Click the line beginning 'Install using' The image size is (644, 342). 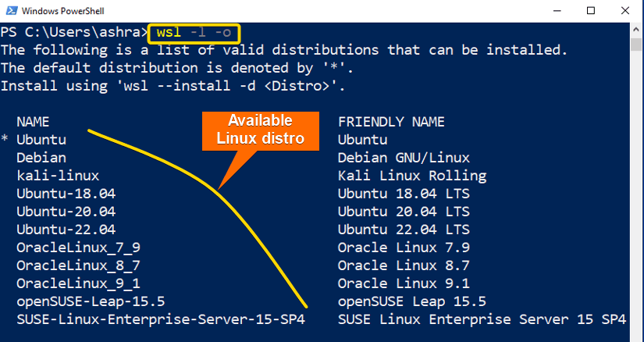(173, 86)
